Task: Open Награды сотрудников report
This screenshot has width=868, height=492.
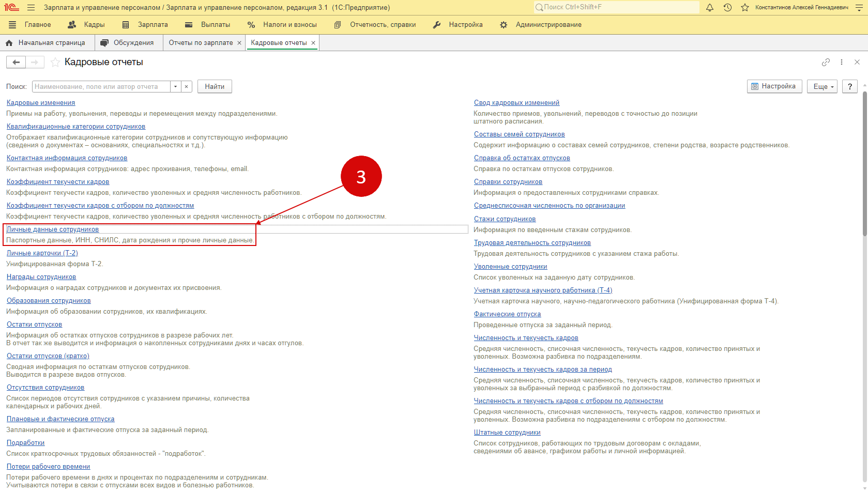Action: tap(41, 277)
